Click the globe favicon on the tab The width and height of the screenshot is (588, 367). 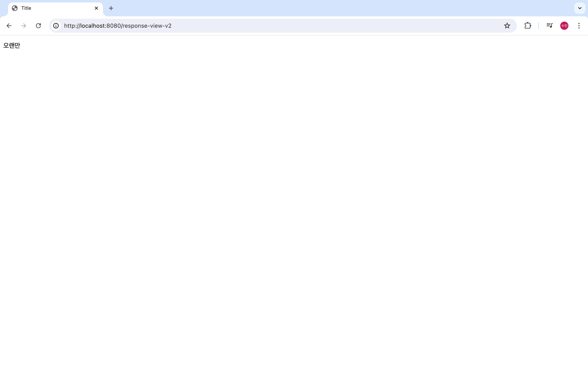tap(15, 8)
